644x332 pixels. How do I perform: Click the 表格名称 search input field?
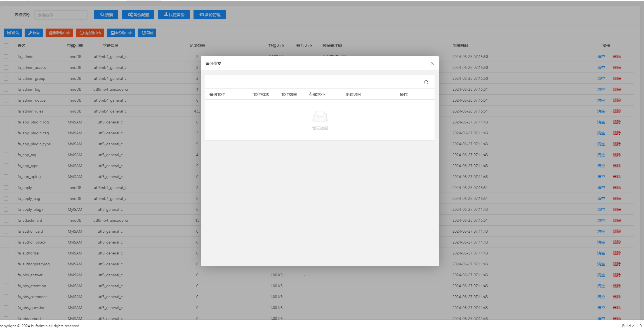(x=61, y=15)
